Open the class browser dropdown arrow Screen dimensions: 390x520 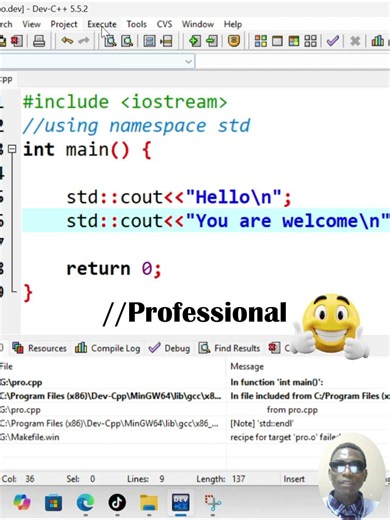[x=188, y=62]
